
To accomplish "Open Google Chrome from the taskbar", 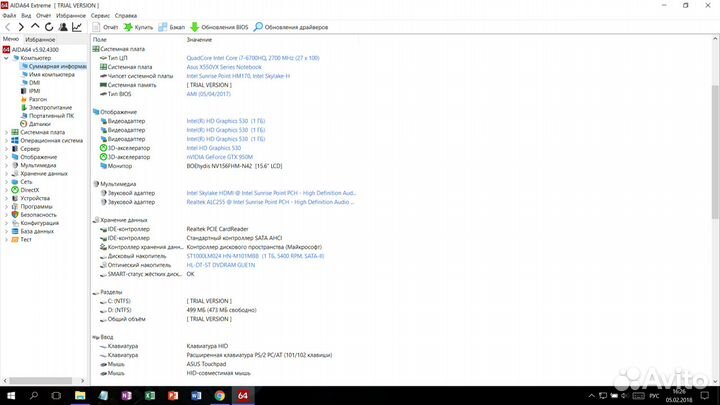I will pyautogui.click(x=219, y=395).
